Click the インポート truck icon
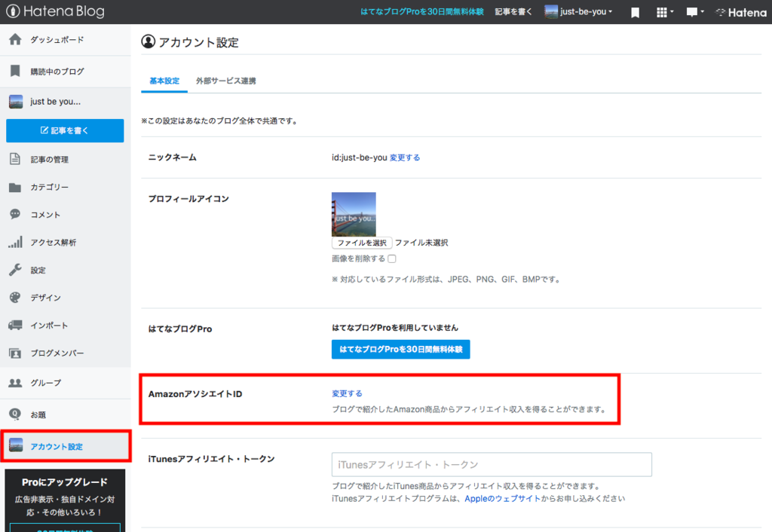Image resolution: width=772 pixels, height=532 pixels. 15,325
